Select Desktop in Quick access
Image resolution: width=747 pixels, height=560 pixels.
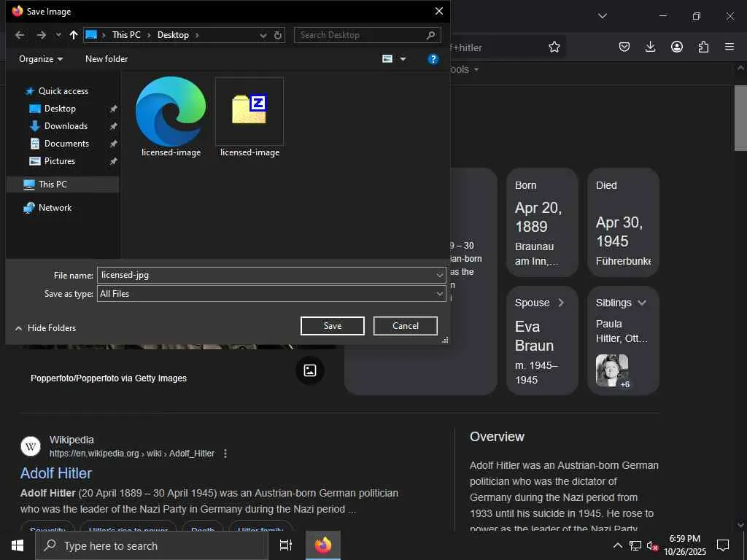point(60,109)
